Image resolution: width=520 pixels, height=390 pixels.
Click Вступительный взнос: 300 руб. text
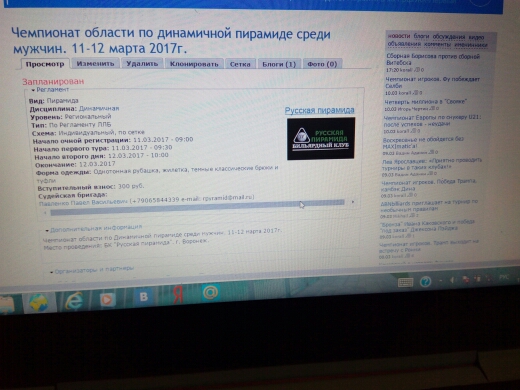[91, 187]
